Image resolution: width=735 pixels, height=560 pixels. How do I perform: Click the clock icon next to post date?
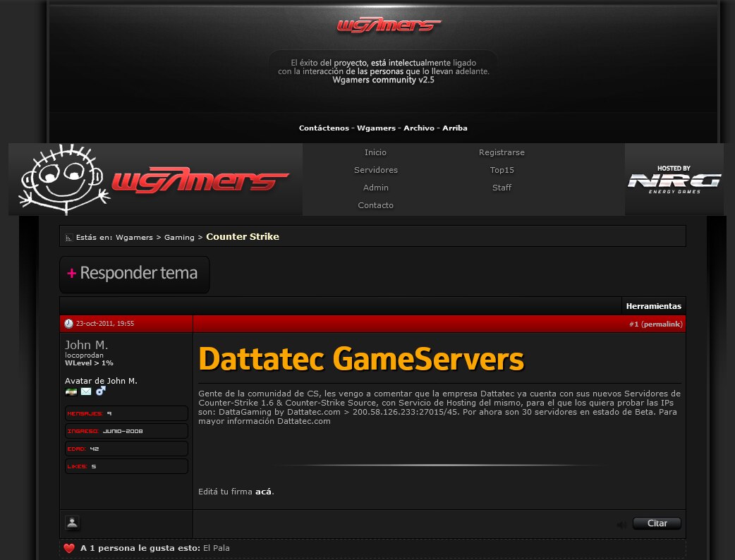[x=69, y=323]
